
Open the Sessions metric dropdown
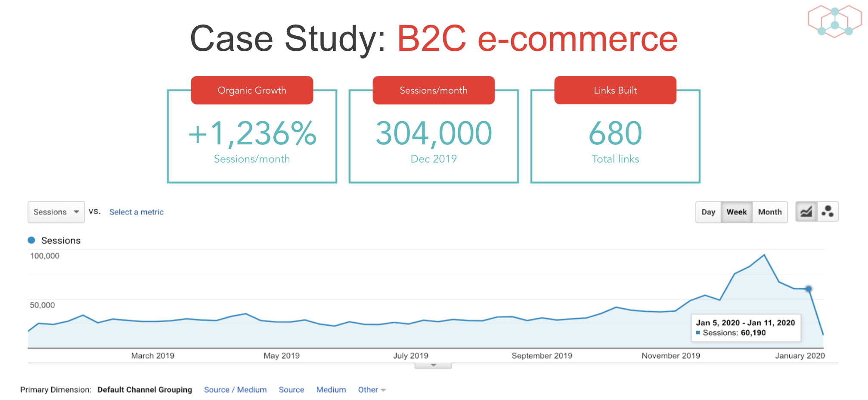click(56, 212)
